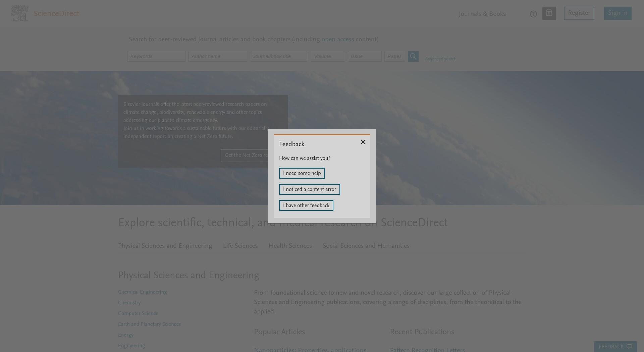Open Engineering subject link
The height and width of the screenshot is (352, 644).
131,346
